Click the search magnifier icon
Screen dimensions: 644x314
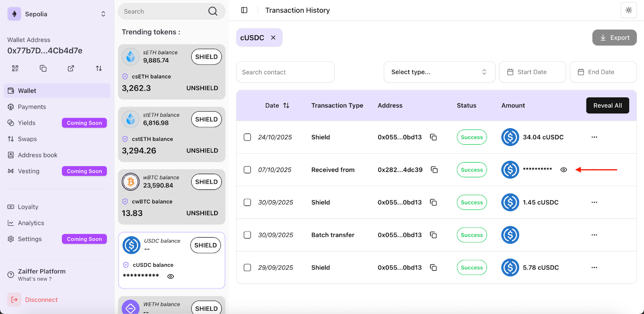pyautogui.click(x=213, y=11)
